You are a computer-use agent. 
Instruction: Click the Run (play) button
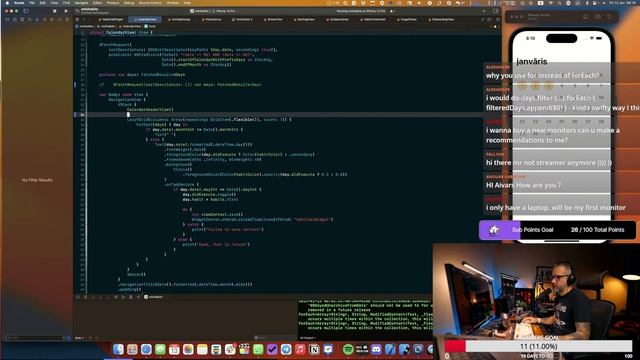66,11
